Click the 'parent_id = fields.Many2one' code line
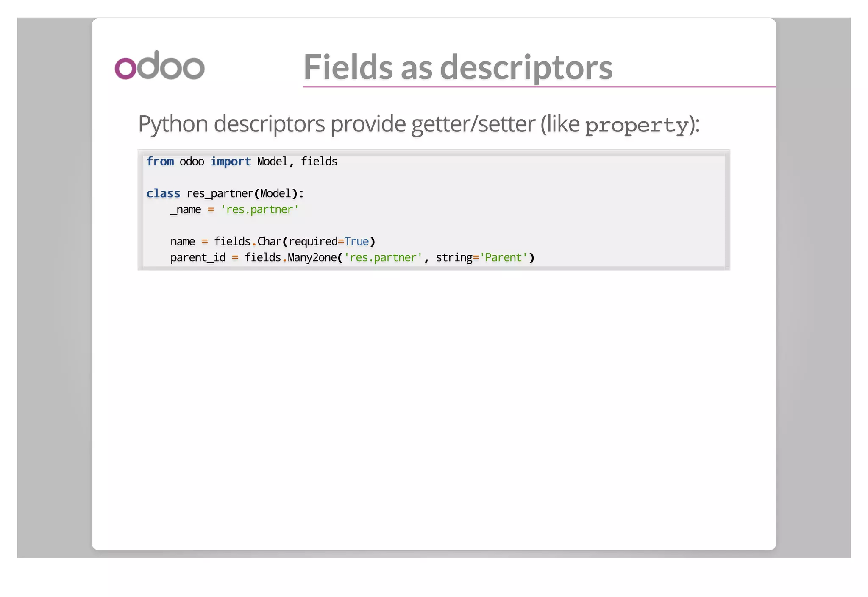The image size is (868, 597). pos(352,258)
